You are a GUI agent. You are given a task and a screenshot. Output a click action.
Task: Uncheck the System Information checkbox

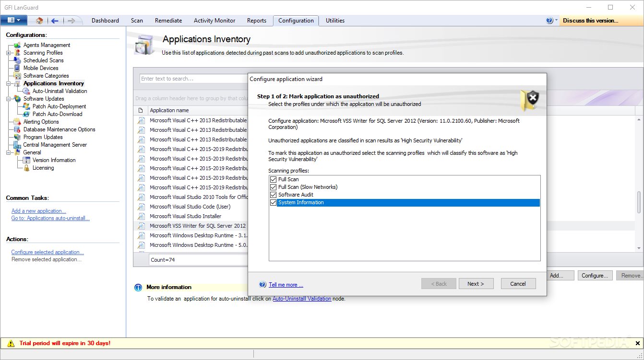[274, 202]
